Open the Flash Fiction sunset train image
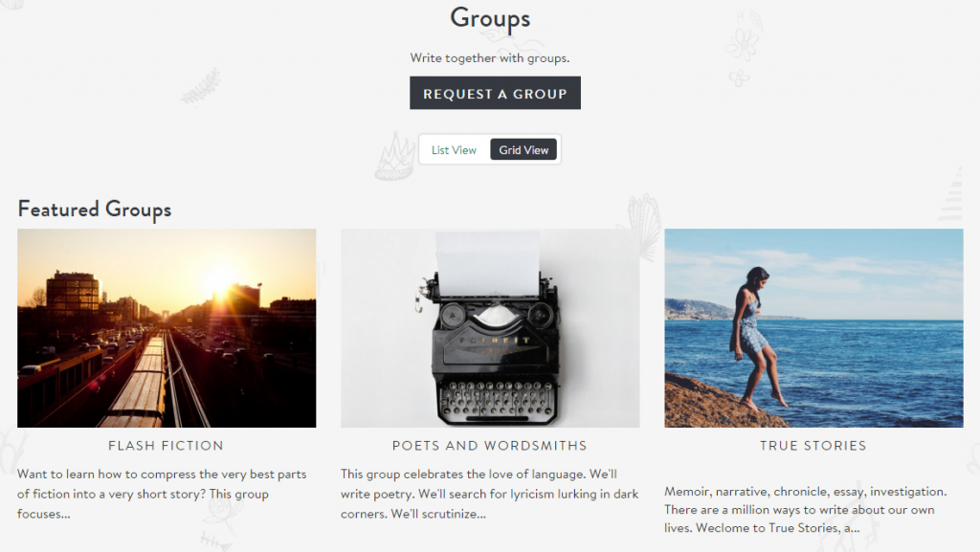Screen dimensions: 980x552 pyautogui.click(x=167, y=328)
